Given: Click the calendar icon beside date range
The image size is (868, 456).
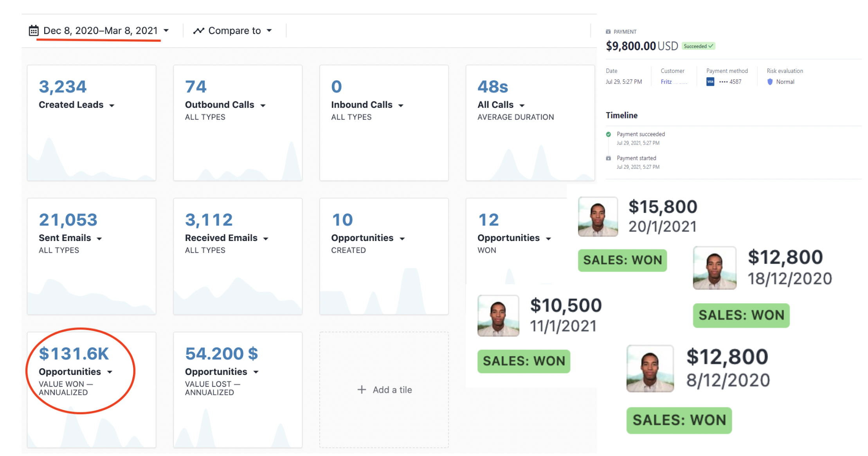Looking at the screenshot, I should click(x=34, y=31).
